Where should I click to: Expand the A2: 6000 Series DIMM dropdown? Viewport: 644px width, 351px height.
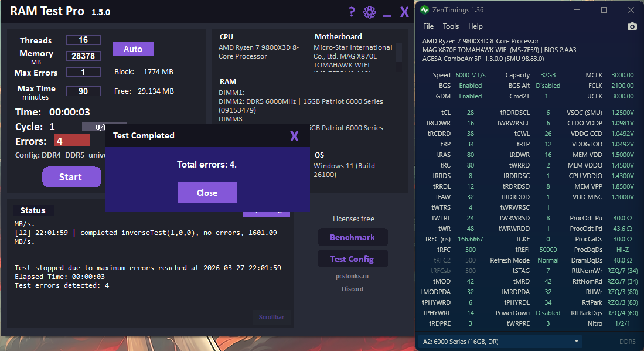[x=500, y=342]
